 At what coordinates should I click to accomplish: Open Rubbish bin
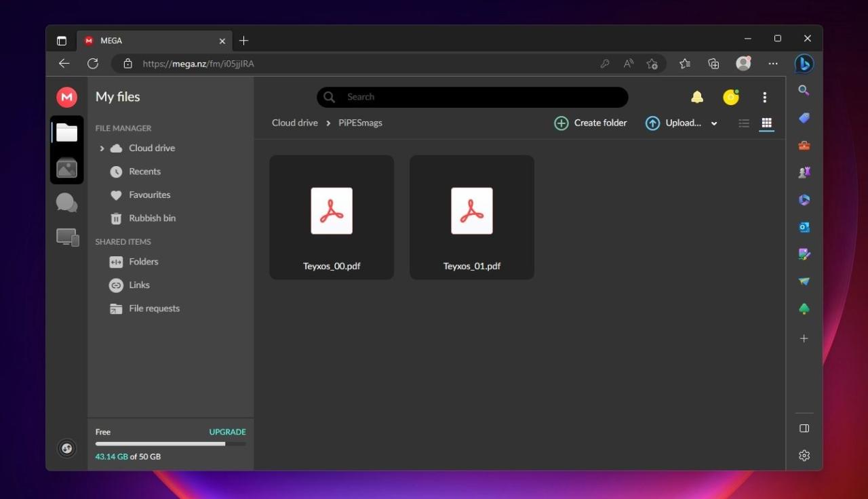pyautogui.click(x=143, y=218)
